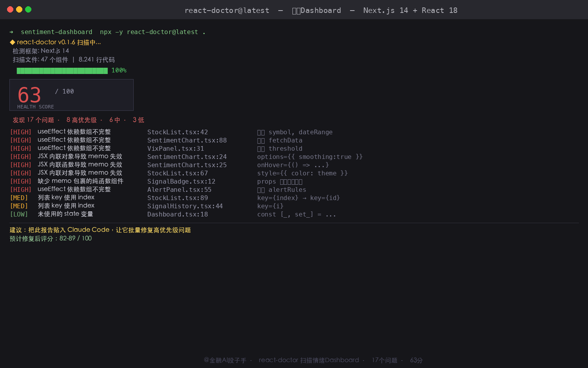Click SentimentChart.tsx:88 file reference

tap(187, 141)
